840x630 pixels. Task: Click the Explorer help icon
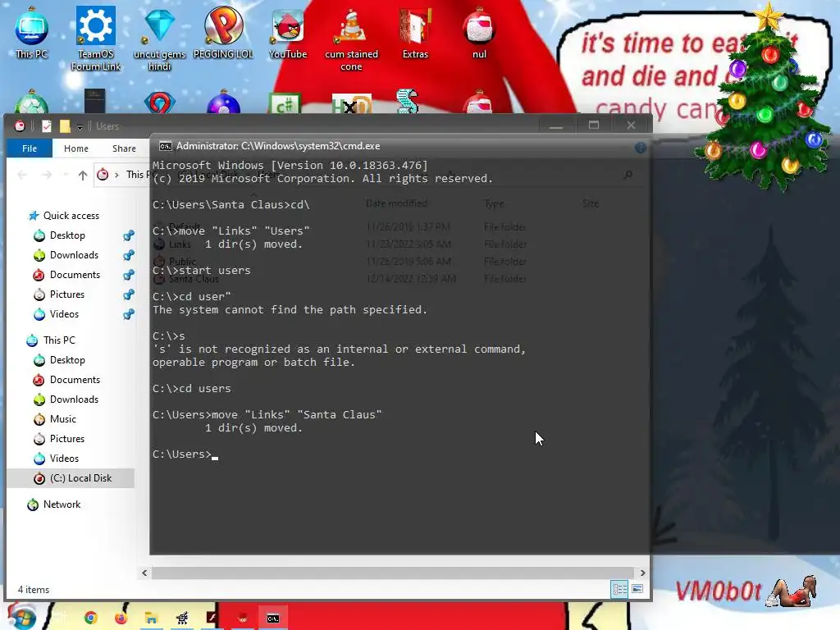[x=640, y=148]
